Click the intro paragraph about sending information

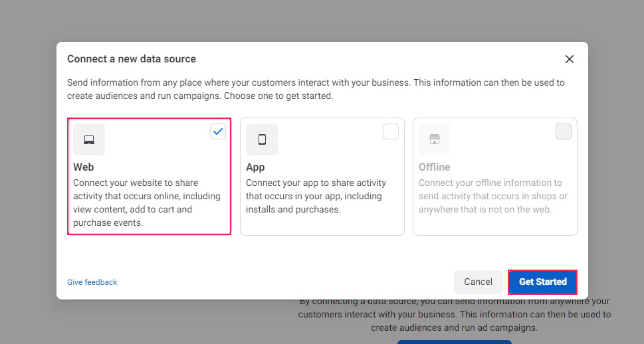(316, 89)
